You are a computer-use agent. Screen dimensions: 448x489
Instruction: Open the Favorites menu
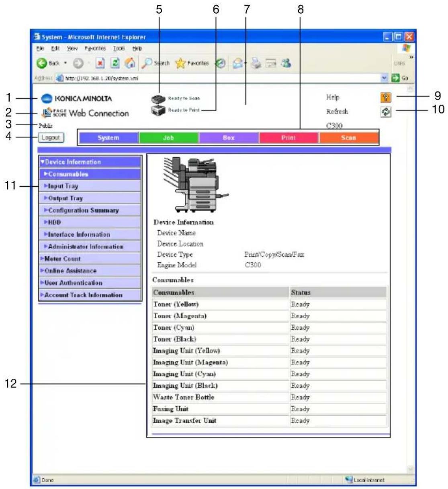click(95, 49)
